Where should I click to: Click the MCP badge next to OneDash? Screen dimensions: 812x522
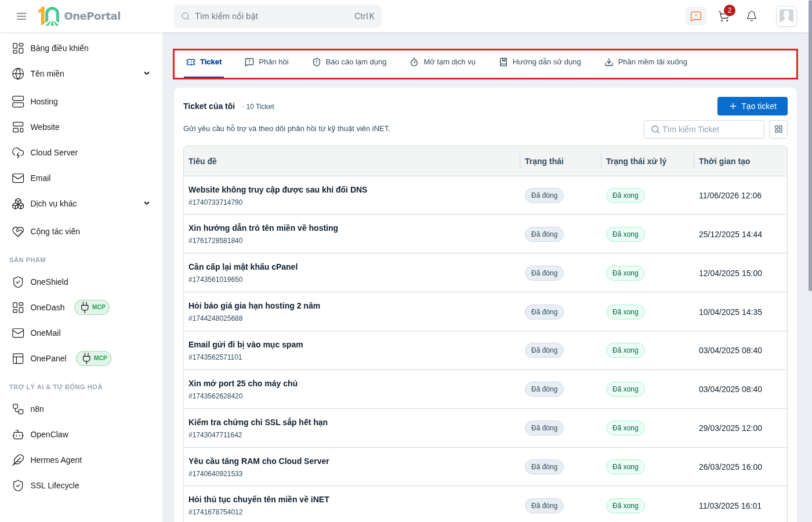point(92,307)
